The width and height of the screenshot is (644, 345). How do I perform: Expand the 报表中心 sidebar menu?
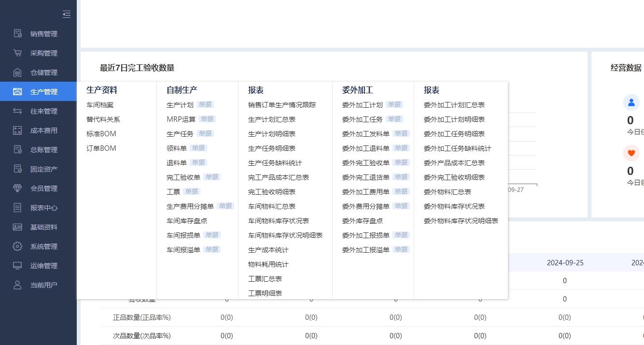43,208
